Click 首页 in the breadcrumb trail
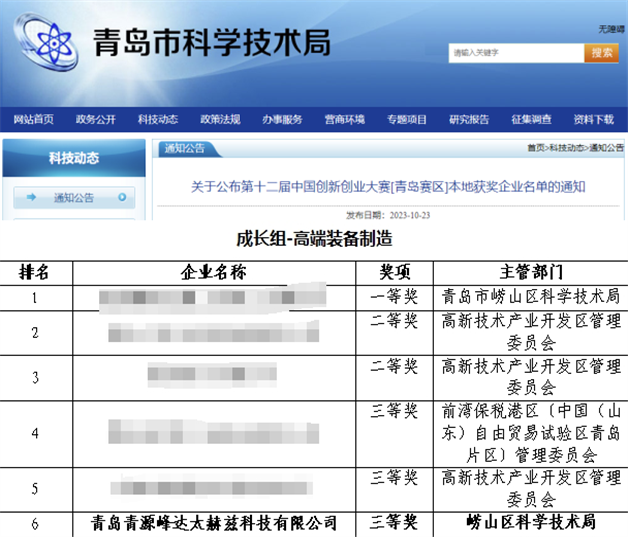Viewport: 628px width, 537px height. (x=536, y=148)
